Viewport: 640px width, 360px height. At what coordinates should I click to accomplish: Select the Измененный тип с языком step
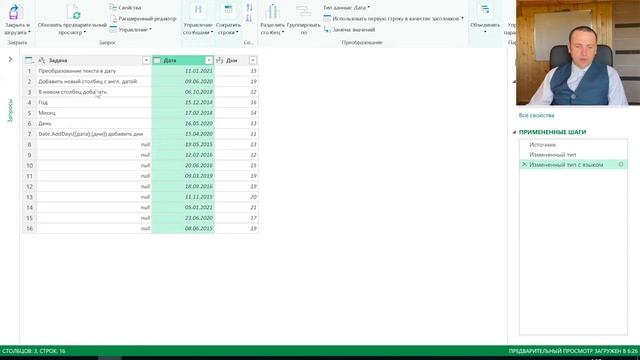pyautogui.click(x=573, y=165)
